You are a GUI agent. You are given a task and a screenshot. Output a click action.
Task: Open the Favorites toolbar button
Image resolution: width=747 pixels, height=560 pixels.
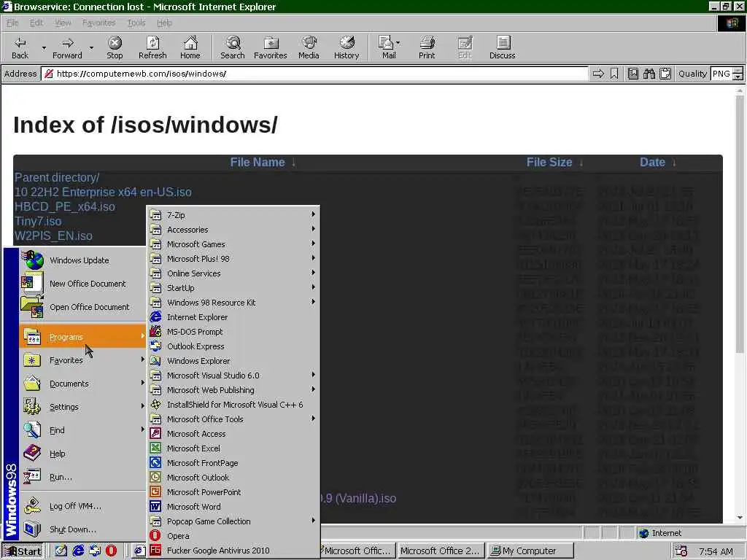point(270,47)
